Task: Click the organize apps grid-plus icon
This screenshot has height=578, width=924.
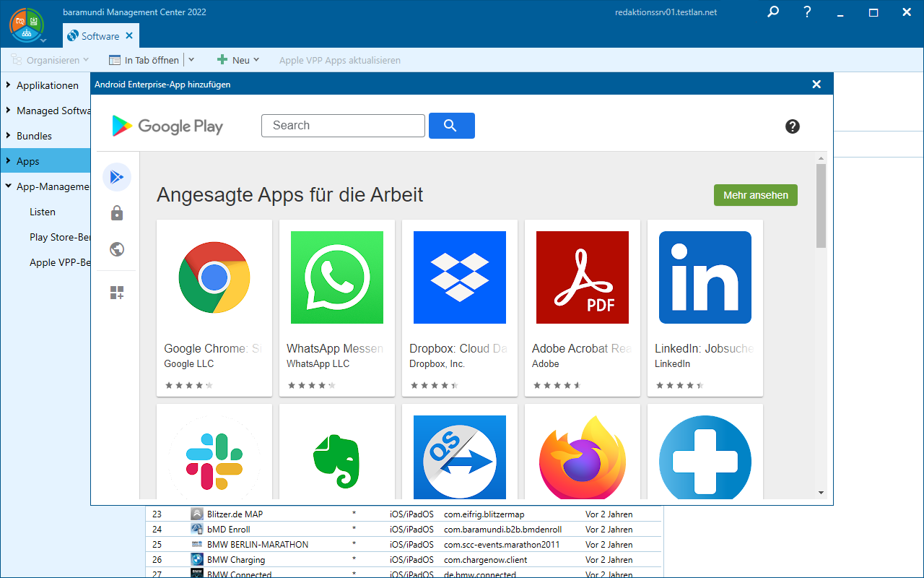Action: 117,293
